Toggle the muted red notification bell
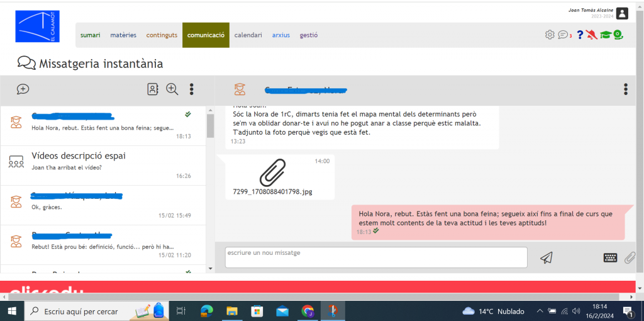This screenshot has height=321, width=644. (591, 35)
